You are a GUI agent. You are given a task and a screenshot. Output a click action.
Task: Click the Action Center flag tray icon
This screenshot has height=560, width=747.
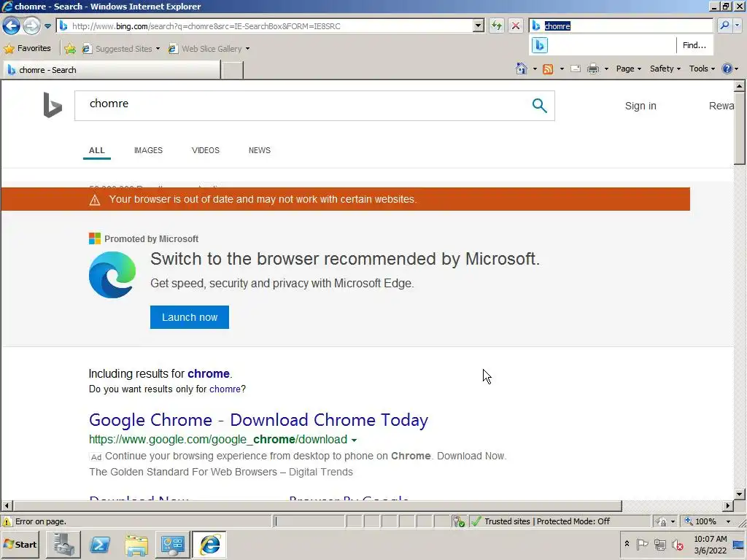click(642, 544)
